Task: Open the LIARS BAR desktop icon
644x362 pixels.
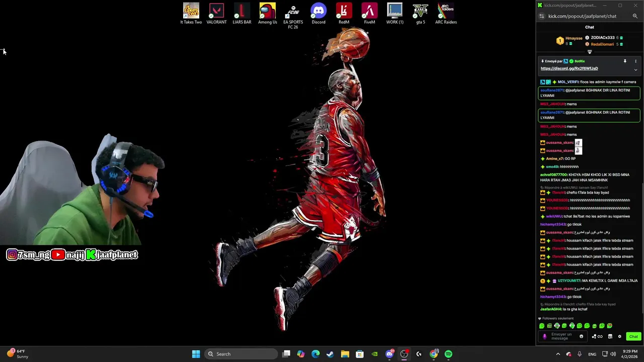Action: pos(242,14)
